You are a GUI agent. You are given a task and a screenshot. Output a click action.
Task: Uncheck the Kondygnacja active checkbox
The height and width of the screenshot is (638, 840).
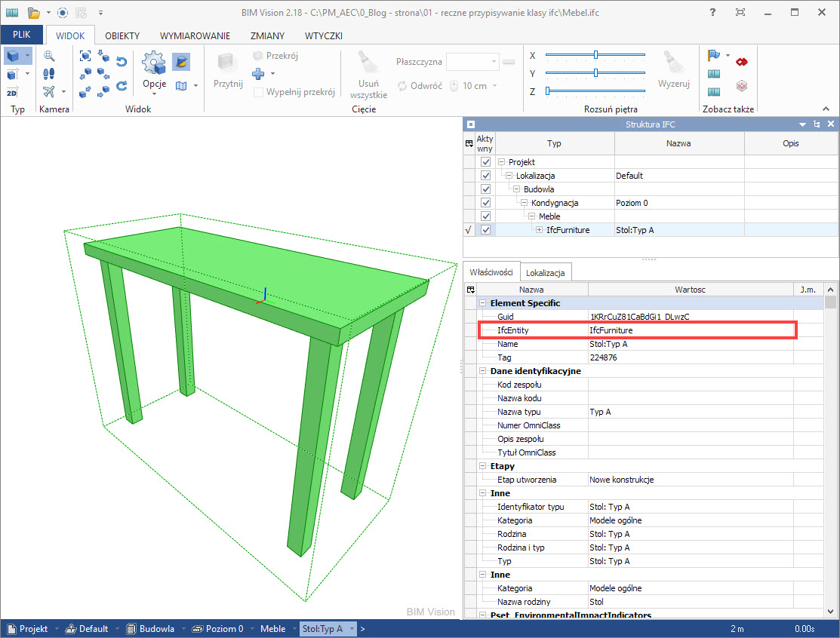tap(486, 203)
